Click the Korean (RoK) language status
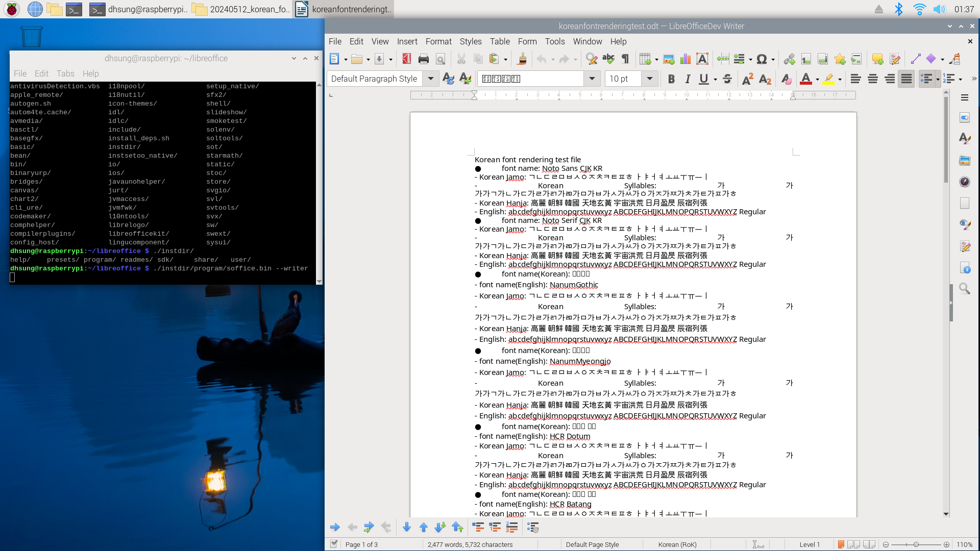 click(677, 544)
